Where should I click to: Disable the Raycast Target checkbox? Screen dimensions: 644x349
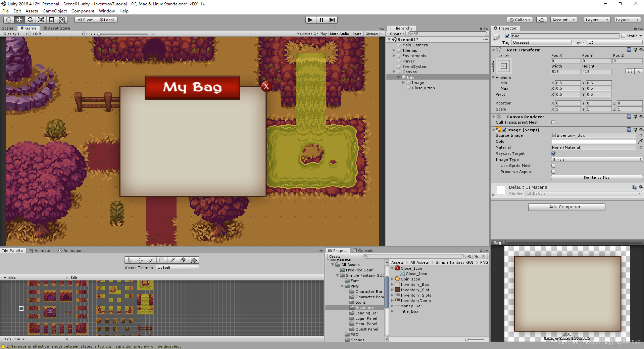tap(553, 154)
